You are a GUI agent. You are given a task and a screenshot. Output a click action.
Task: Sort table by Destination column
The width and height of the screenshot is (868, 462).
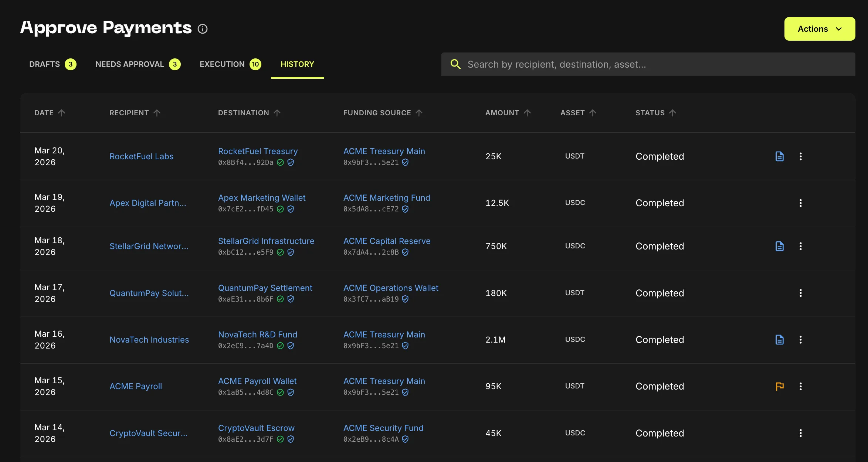point(249,113)
